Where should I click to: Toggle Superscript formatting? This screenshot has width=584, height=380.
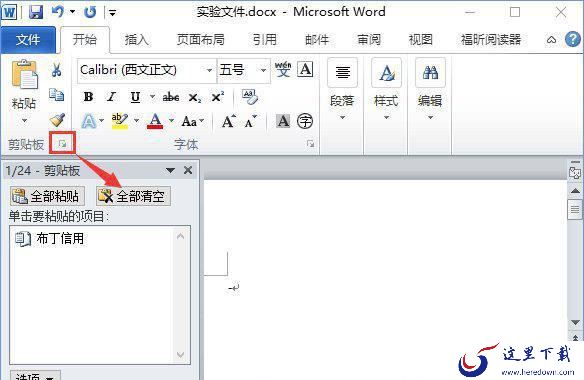[x=218, y=97]
